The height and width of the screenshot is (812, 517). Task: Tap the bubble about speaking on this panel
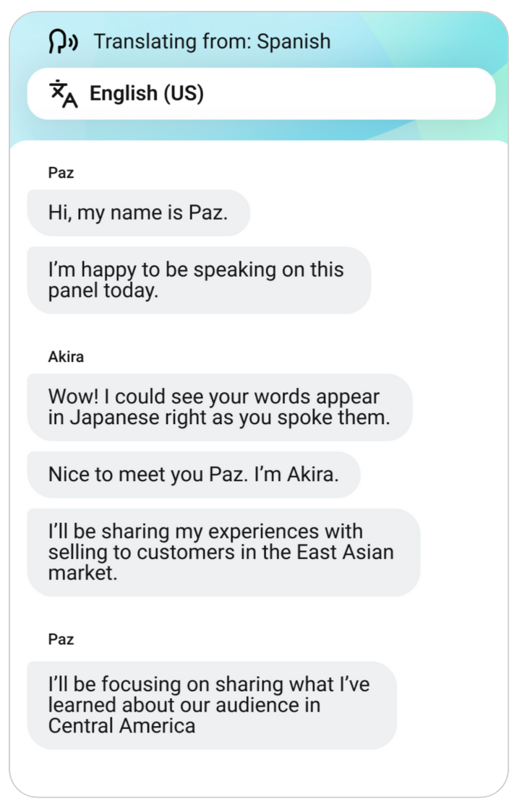pyautogui.click(x=199, y=280)
